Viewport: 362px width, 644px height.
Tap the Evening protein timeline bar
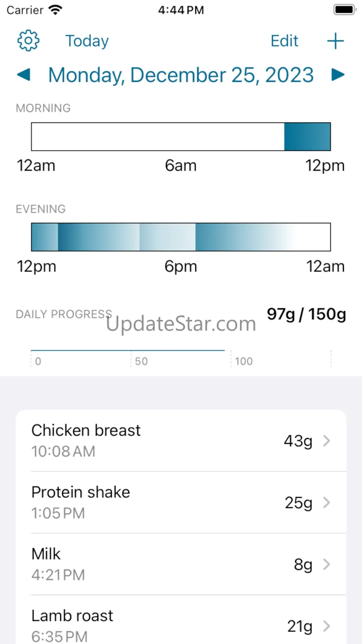(x=181, y=237)
